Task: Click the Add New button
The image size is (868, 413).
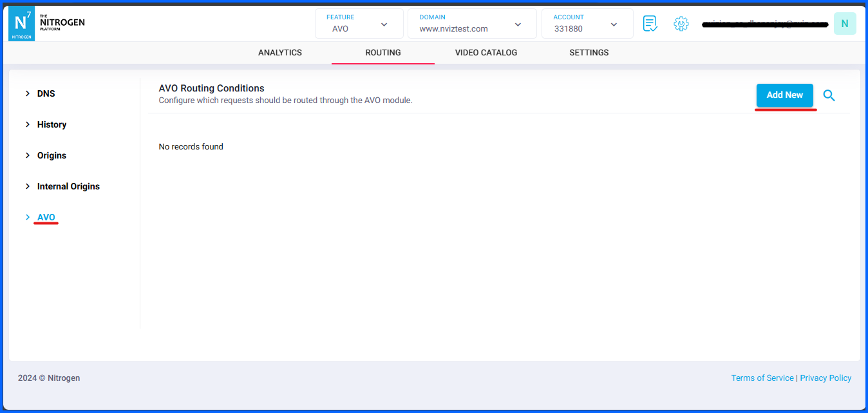Action: pos(785,95)
